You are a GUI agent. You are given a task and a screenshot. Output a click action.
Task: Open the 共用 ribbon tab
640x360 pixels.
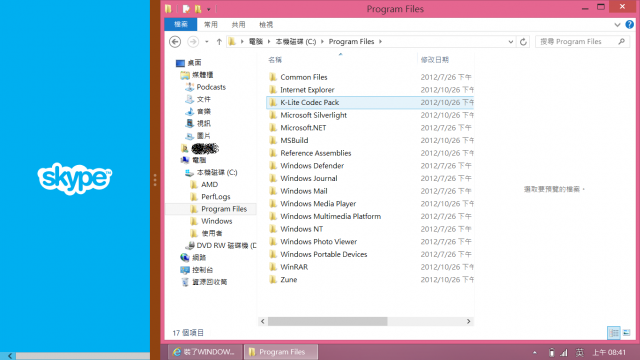(238, 24)
